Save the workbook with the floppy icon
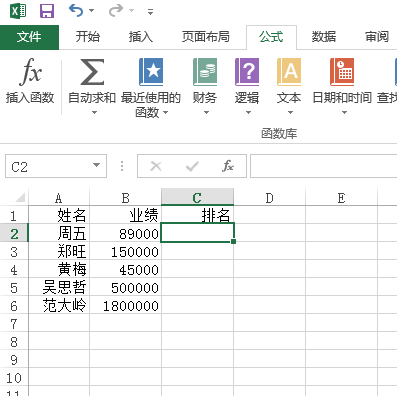 [x=47, y=11]
